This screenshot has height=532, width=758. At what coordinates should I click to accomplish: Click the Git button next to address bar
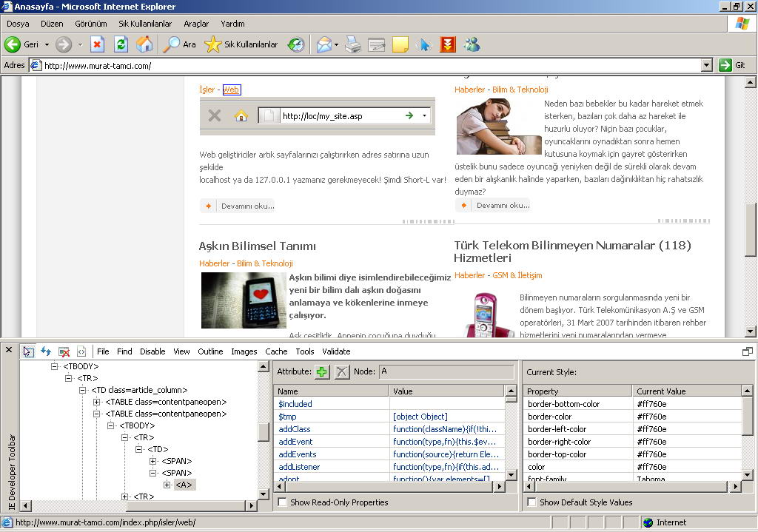[x=733, y=65]
